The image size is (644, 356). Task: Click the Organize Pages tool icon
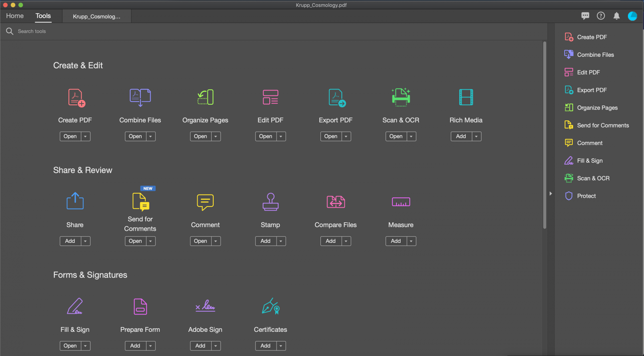point(205,97)
